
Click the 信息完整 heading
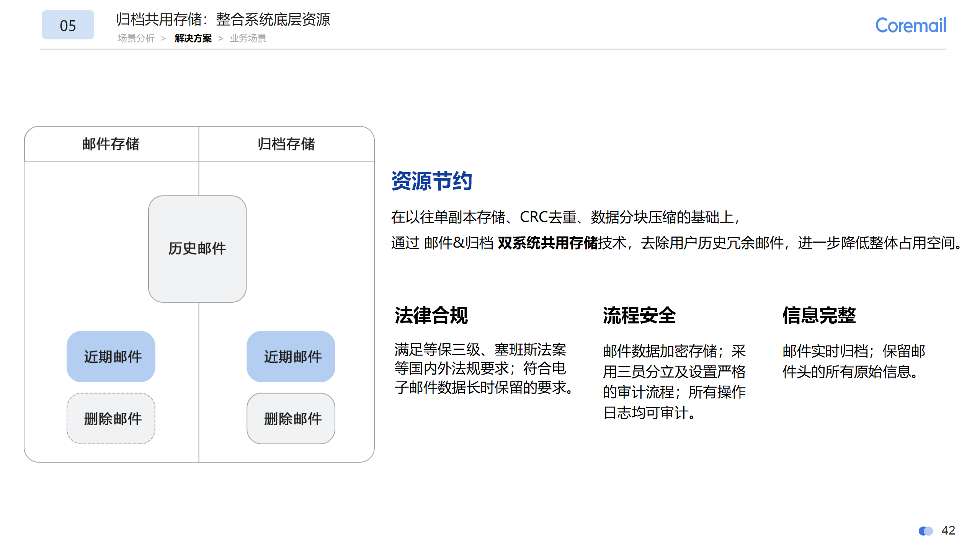819,315
